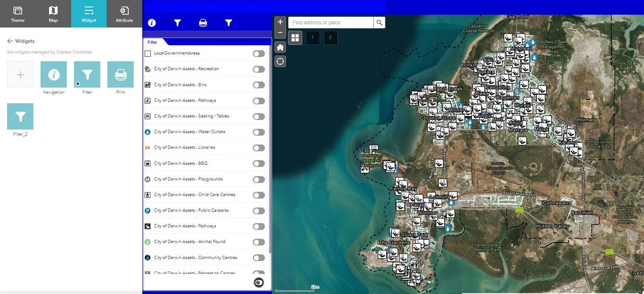Click the Seating / Tables layer icon
This screenshot has height=294, width=644.
pyautogui.click(x=148, y=116)
